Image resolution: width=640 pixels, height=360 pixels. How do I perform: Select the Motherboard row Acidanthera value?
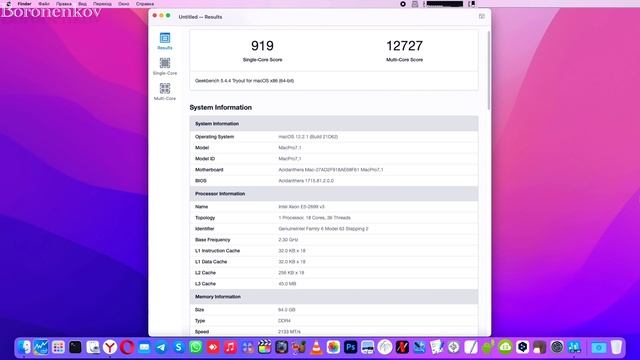pyautogui.click(x=331, y=170)
